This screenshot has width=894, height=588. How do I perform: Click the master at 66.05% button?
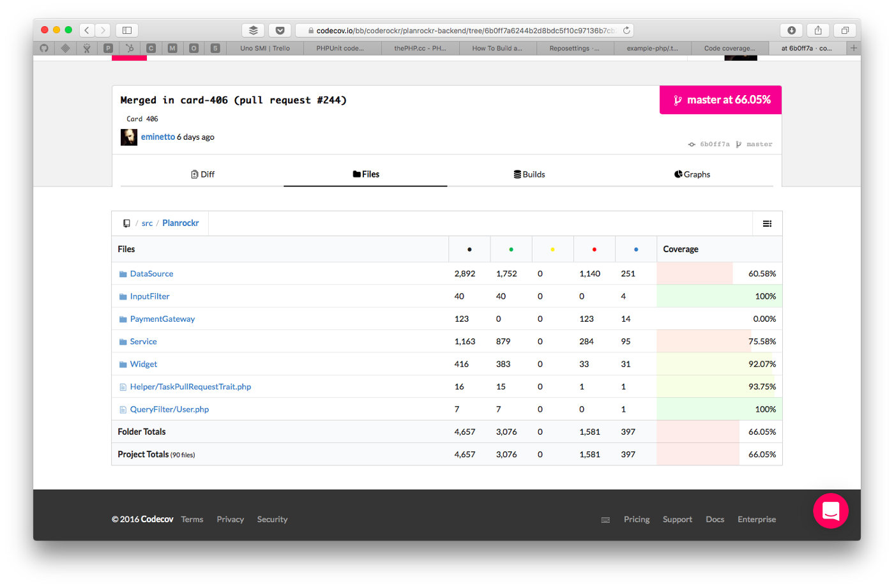(x=720, y=100)
